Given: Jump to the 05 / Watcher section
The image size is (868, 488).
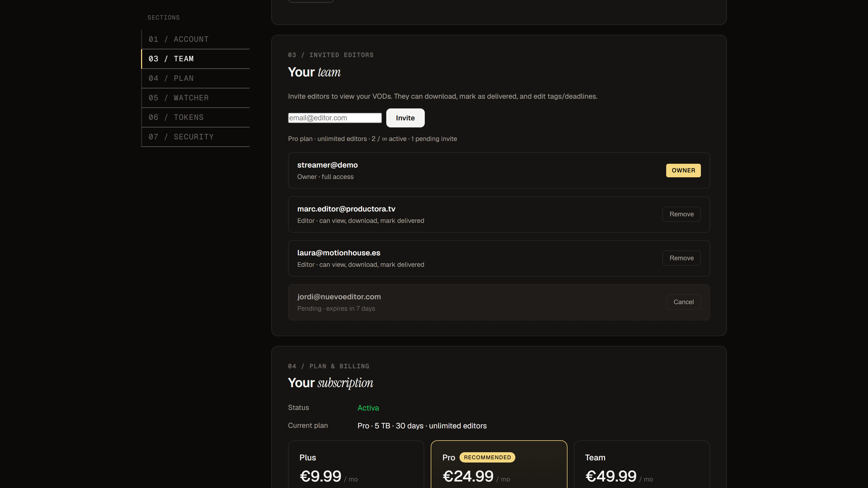Looking at the screenshot, I should (195, 98).
